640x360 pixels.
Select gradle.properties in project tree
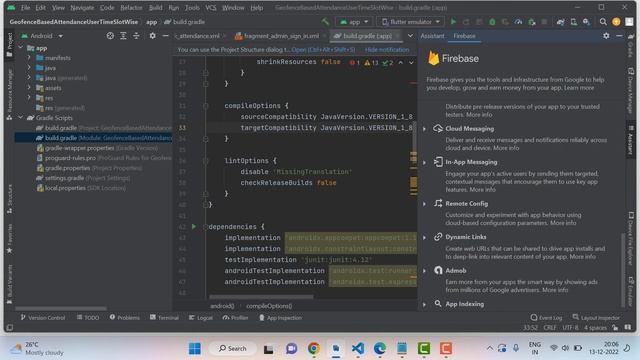(x=90, y=168)
